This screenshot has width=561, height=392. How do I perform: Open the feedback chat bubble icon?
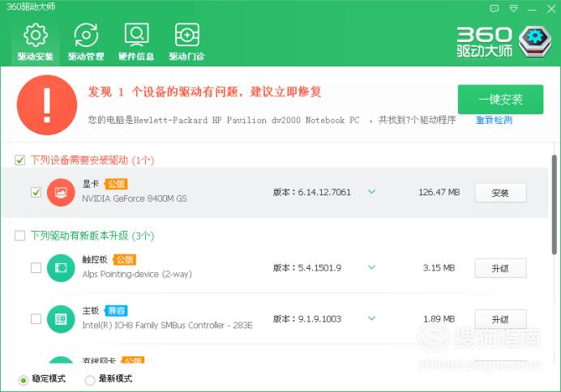[494, 9]
